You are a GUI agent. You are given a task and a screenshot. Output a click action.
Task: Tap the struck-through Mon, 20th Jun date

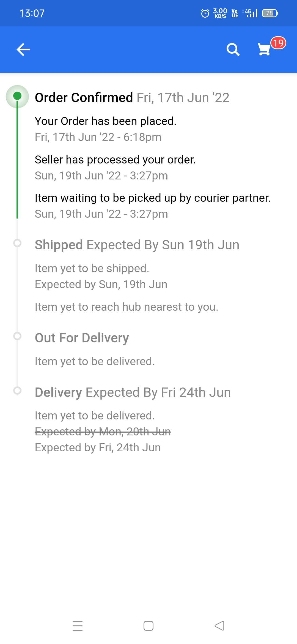coord(103,432)
